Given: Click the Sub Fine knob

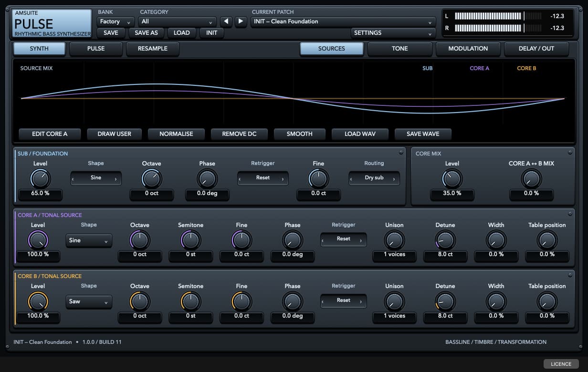Looking at the screenshot, I should point(318,179).
